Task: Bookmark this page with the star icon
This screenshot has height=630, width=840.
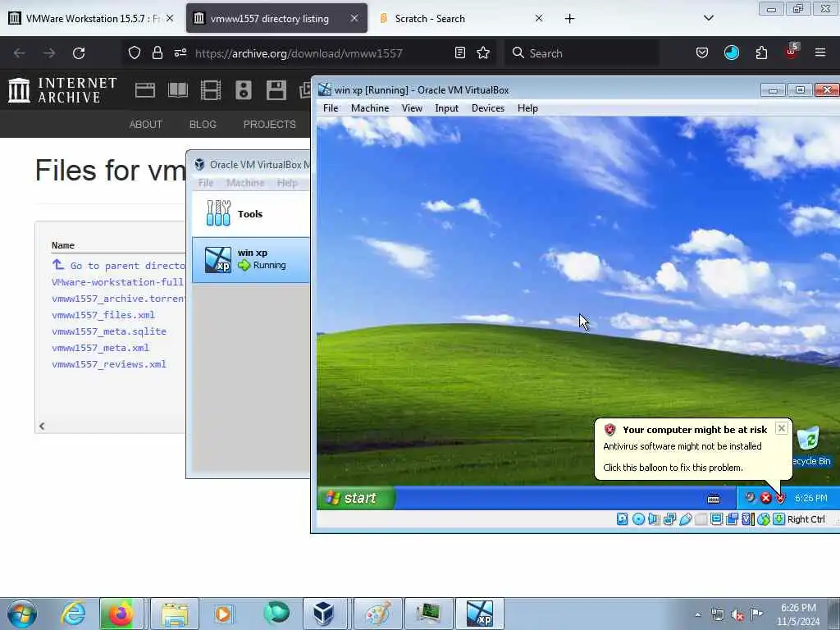Action: tap(483, 52)
